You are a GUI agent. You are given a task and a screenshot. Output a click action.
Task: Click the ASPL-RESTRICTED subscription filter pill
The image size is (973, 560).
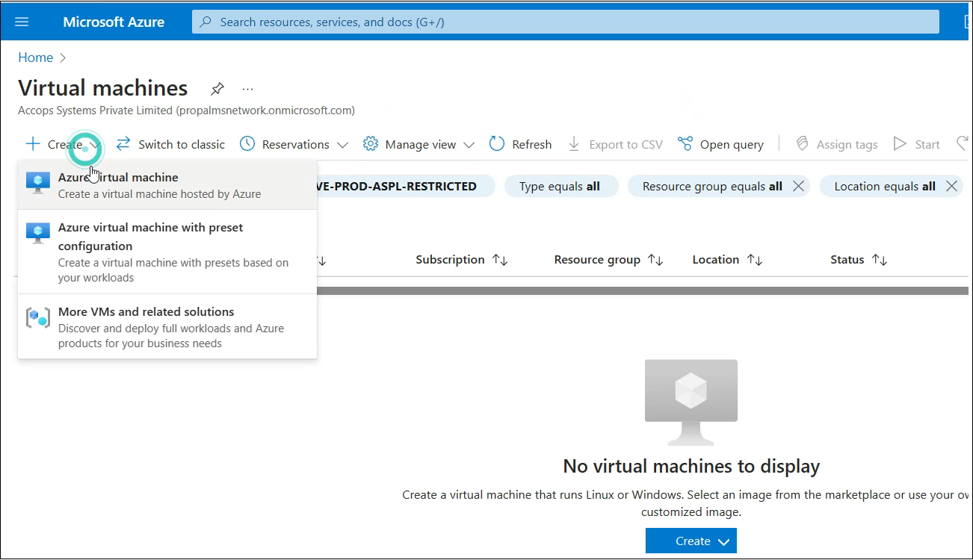tap(406, 186)
